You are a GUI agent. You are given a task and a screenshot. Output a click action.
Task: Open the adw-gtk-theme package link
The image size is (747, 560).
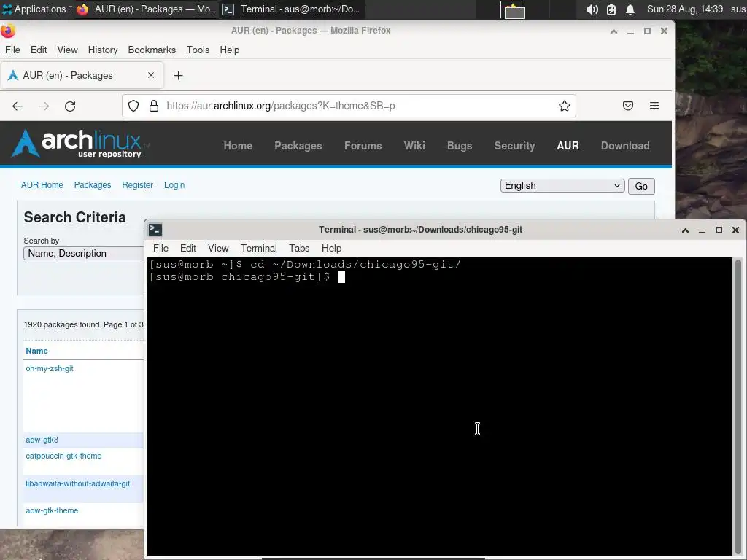(x=52, y=511)
